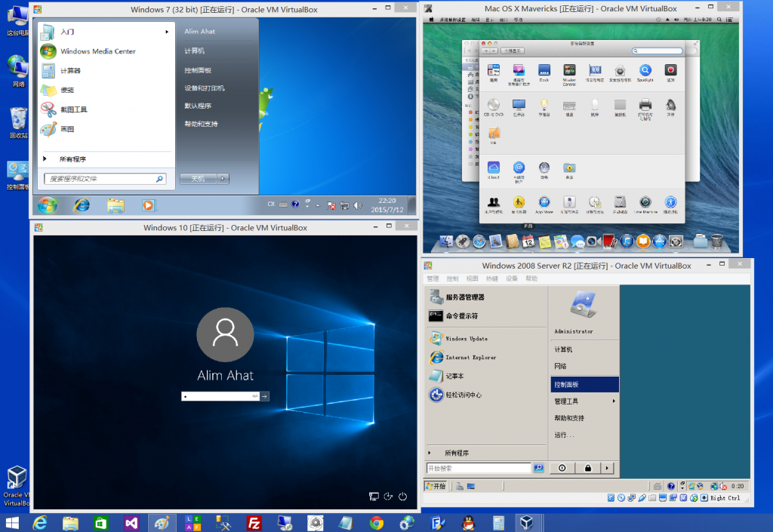Select 控制面板 in Server 2008 start menu
The image size is (773, 532).
coord(584,384)
